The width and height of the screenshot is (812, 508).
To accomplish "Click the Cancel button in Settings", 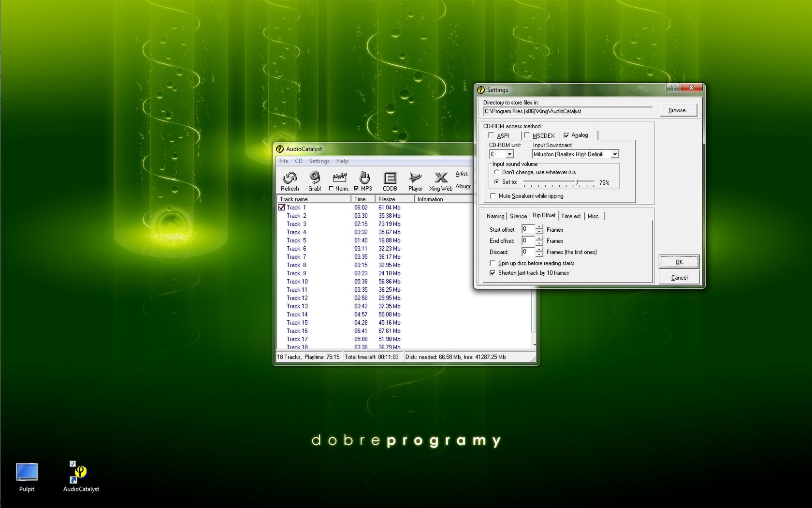I will 679,278.
